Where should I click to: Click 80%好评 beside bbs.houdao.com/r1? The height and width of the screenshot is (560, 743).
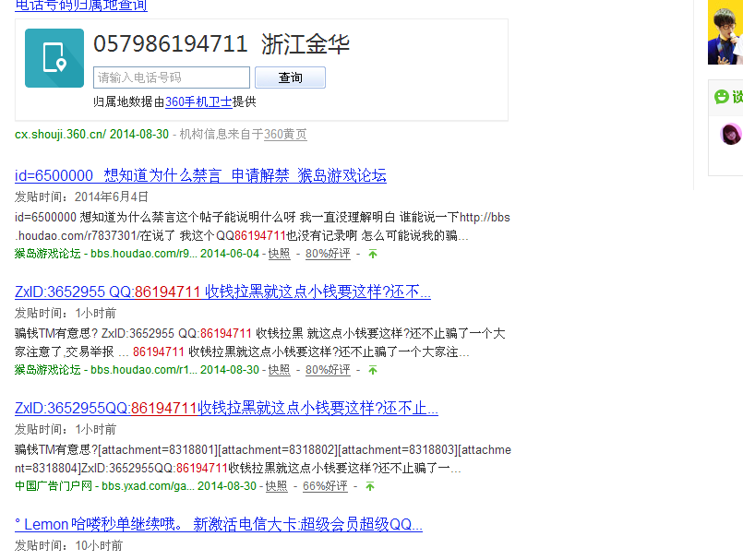click(x=328, y=370)
